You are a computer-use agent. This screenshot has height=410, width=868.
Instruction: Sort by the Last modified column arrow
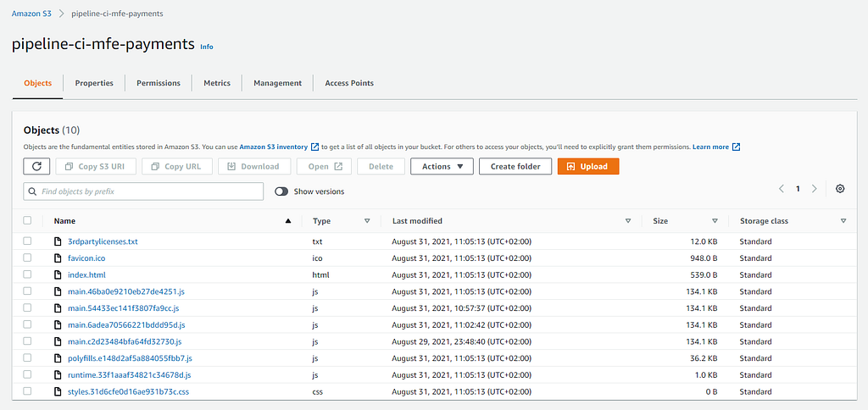[x=628, y=221]
